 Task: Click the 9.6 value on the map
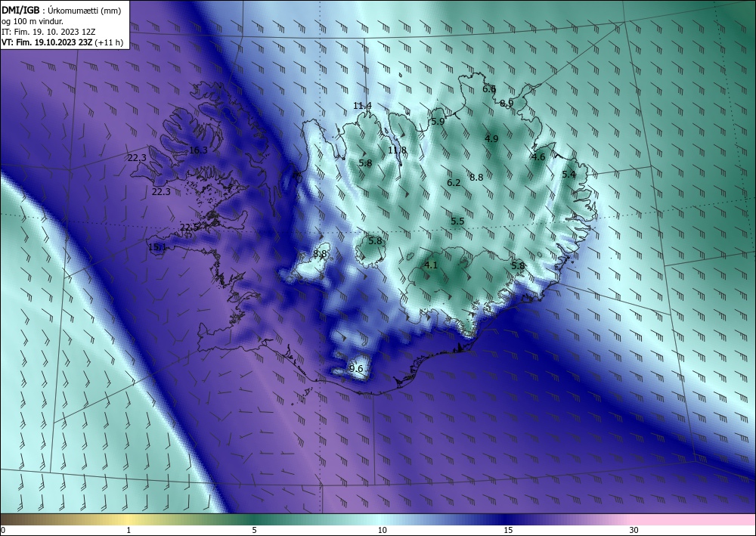coord(356,369)
